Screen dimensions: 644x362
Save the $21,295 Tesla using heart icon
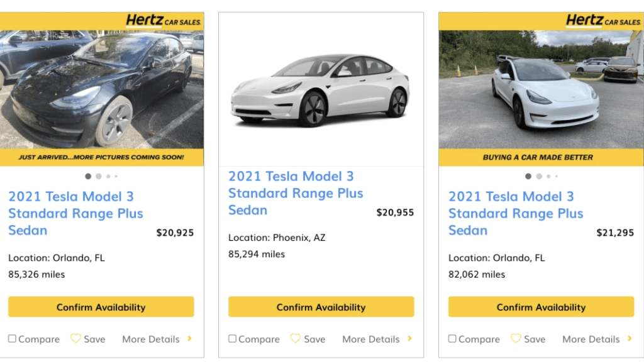click(516, 339)
